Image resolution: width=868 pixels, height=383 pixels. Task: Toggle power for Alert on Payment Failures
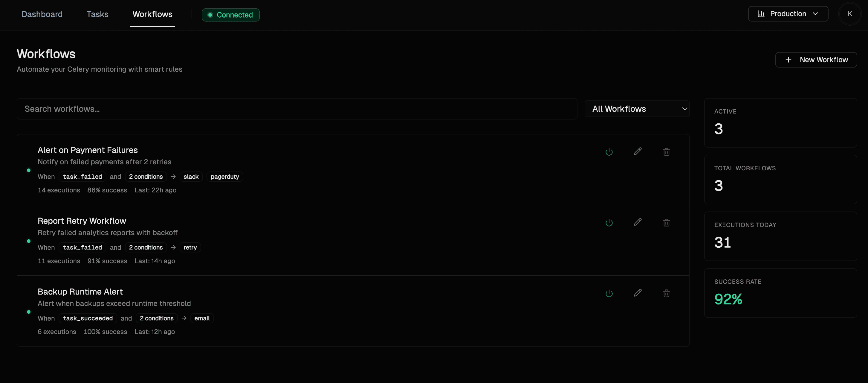click(x=609, y=152)
